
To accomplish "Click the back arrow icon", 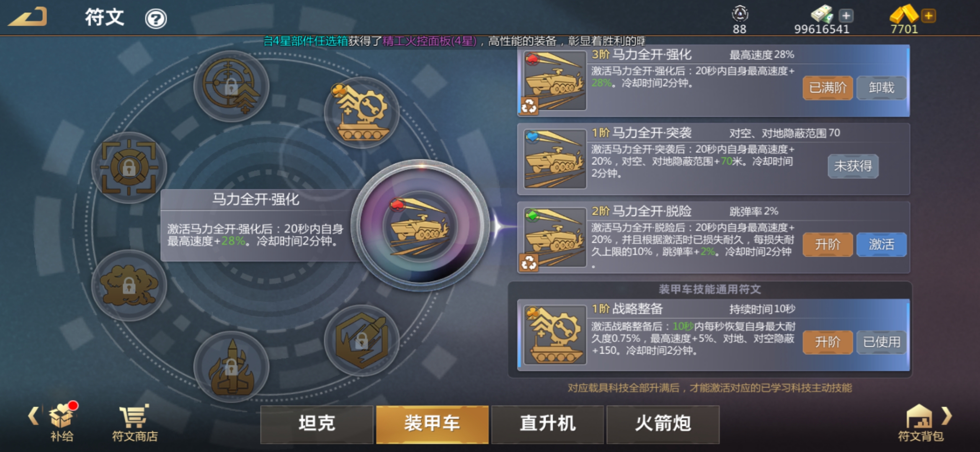I will pos(28,17).
